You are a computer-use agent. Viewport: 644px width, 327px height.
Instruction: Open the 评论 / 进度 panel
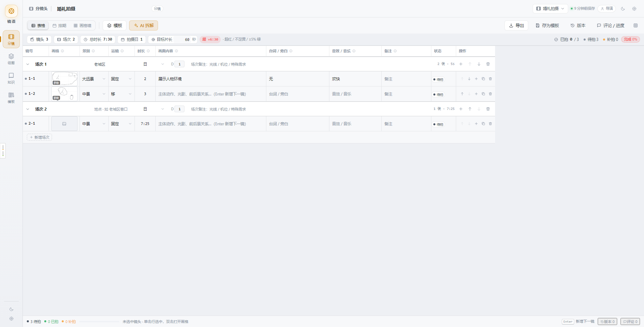[x=610, y=25]
